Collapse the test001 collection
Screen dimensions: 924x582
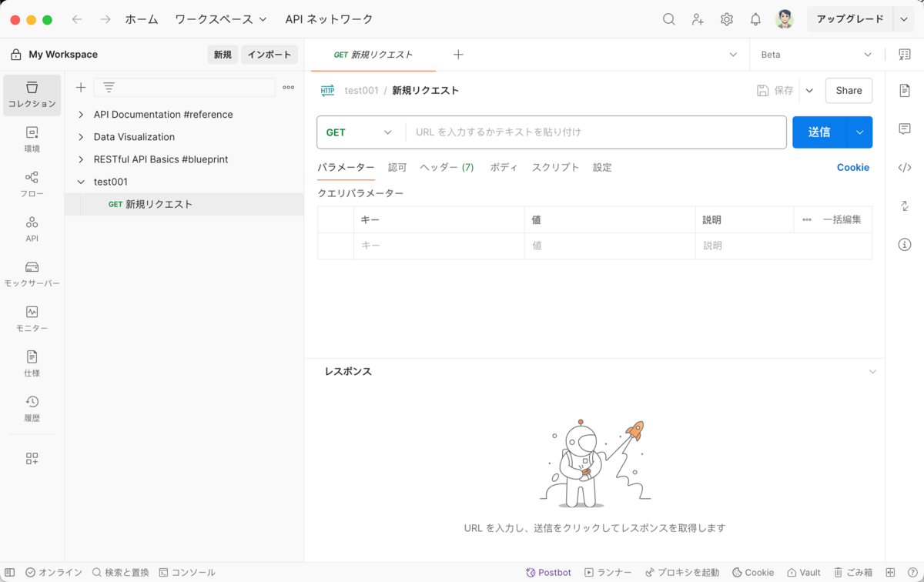[x=81, y=182]
